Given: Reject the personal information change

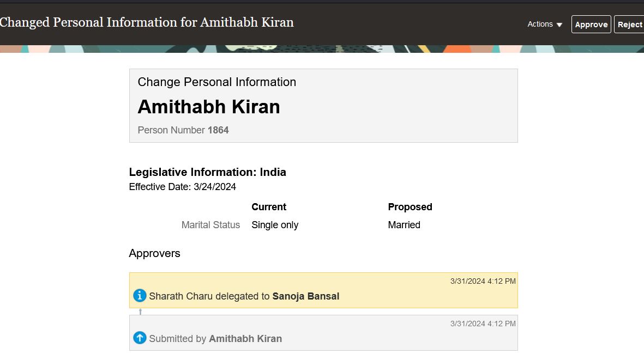Looking at the screenshot, I should pos(629,24).
